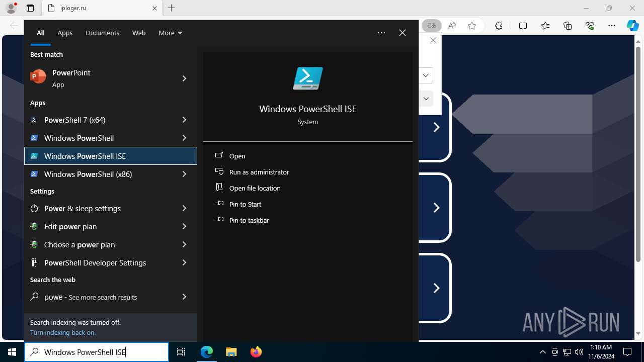Viewport: 644px width, 362px height.
Task: Open Task View on the taskbar
Action: point(181,352)
